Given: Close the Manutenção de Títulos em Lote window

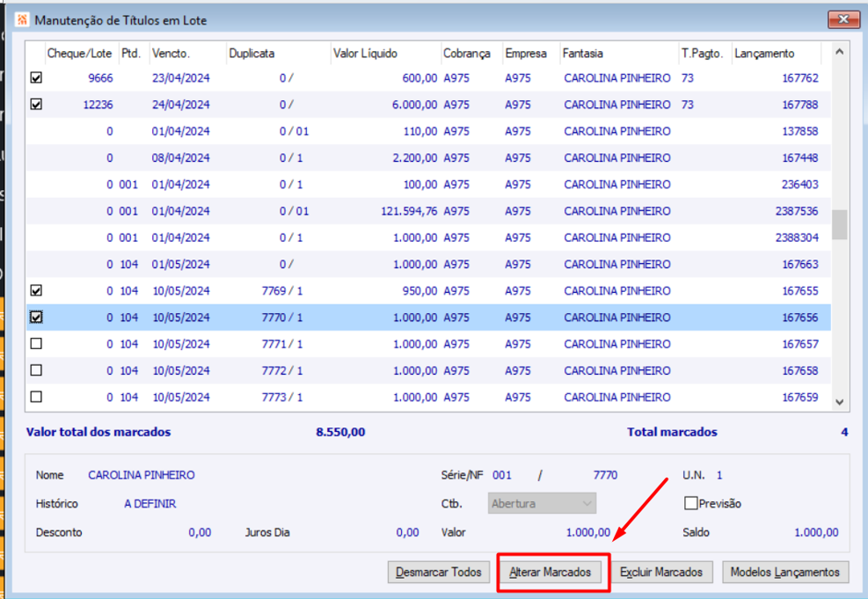Looking at the screenshot, I should pyautogui.click(x=843, y=19).
